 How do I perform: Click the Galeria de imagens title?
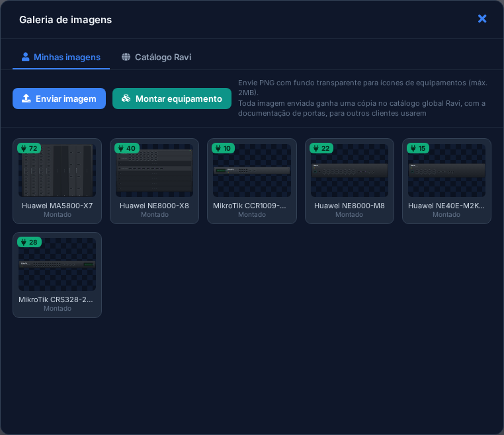[65, 20]
